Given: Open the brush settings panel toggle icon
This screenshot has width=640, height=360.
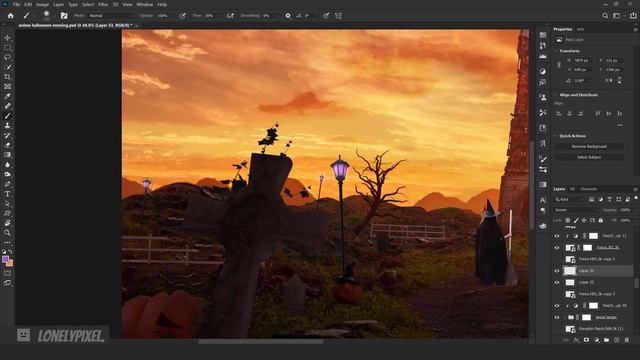Looking at the screenshot, I should 64,16.
